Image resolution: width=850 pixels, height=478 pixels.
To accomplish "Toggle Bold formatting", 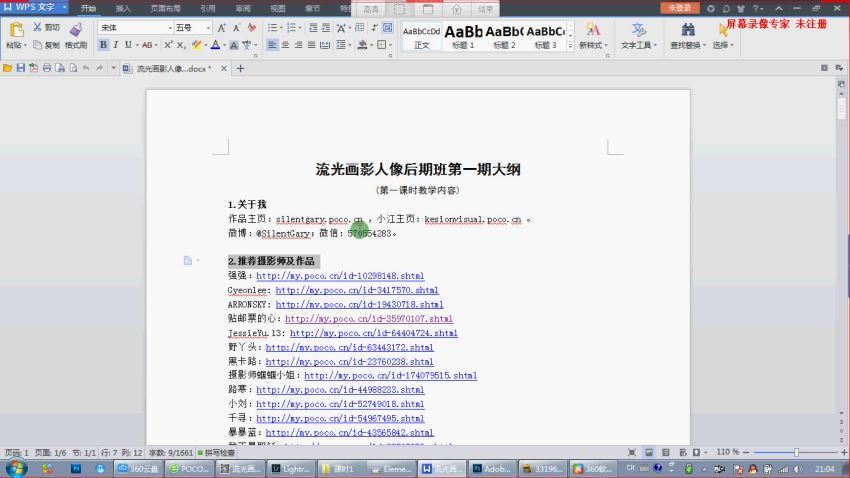I will [102, 45].
